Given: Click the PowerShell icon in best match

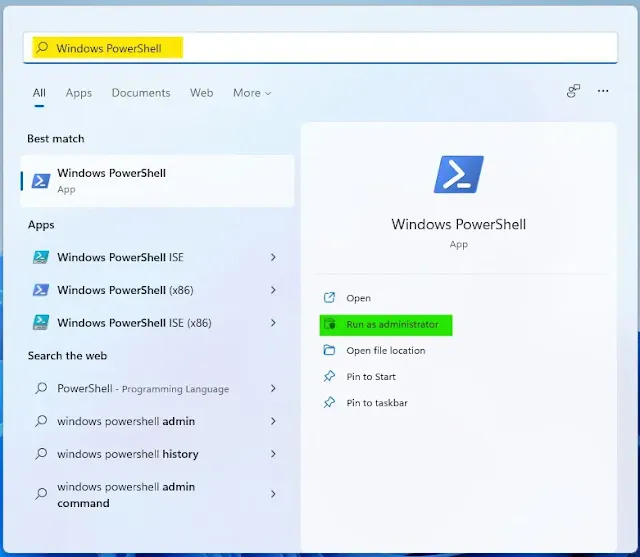Looking at the screenshot, I should [41, 181].
